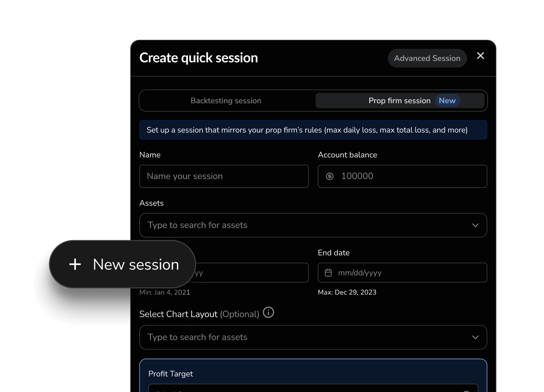Click the dollar icon in Account balance field
544x392 pixels.
[x=329, y=176]
